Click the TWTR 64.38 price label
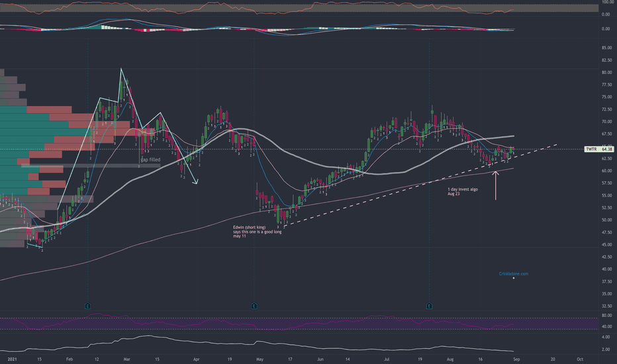 pyautogui.click(x=598, y=149)
